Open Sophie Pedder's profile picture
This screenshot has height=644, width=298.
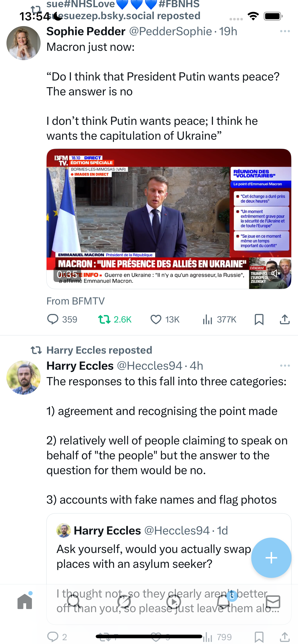(24, 43)
